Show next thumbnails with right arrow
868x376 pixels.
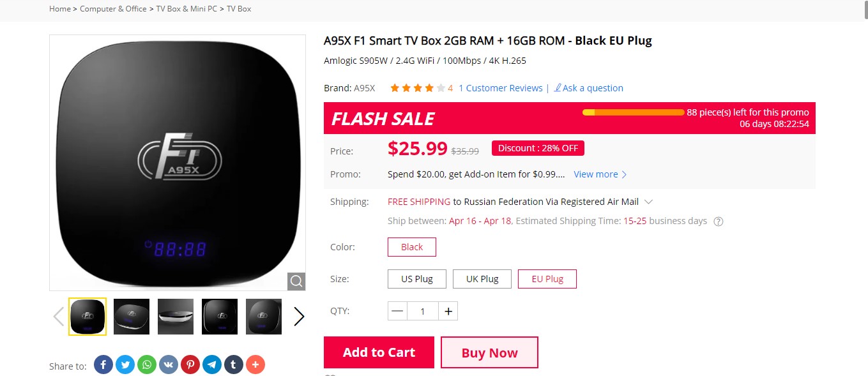(299, 317)
